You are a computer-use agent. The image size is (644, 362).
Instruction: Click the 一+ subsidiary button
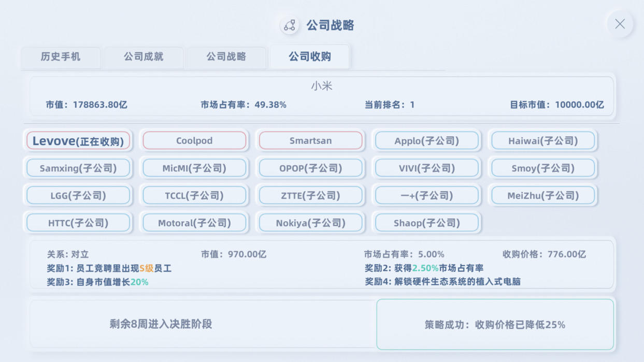[x=427, y=196]
